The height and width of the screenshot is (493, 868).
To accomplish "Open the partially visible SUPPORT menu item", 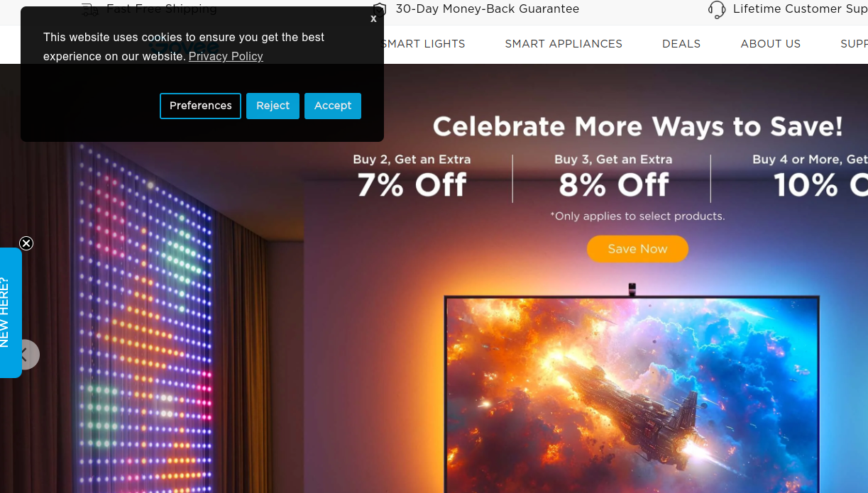I will click(854, 44).
